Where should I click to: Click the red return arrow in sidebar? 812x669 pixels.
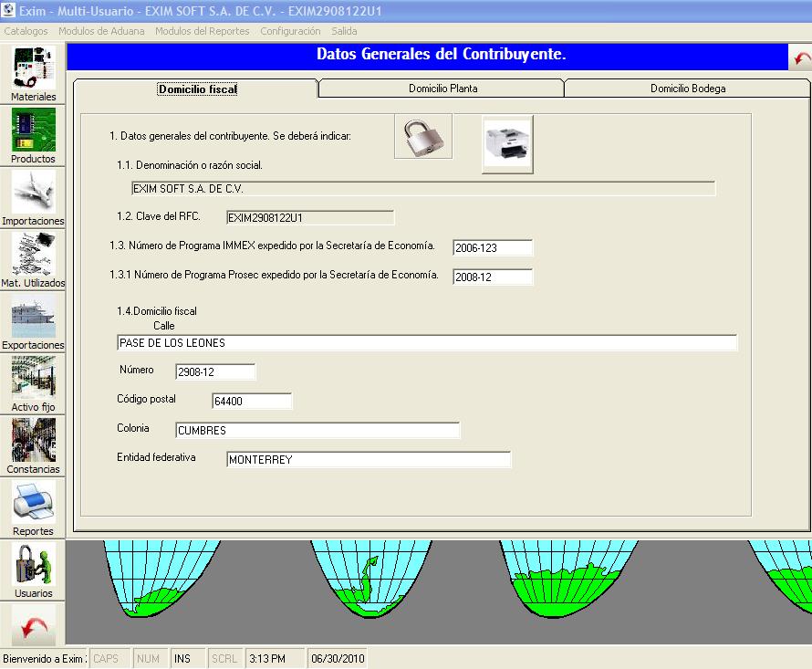pos(33,625)
